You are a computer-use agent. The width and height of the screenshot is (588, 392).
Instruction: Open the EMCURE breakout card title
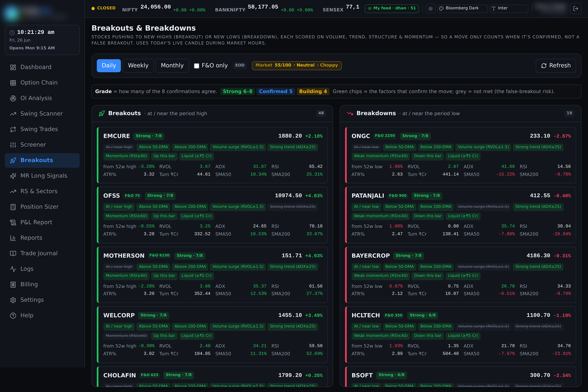pos(116,136)
